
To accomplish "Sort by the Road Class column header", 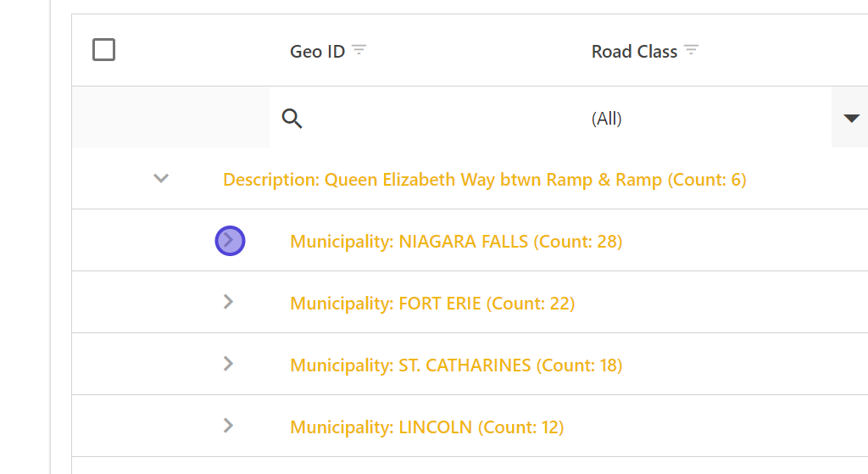I will pos(634,52).
